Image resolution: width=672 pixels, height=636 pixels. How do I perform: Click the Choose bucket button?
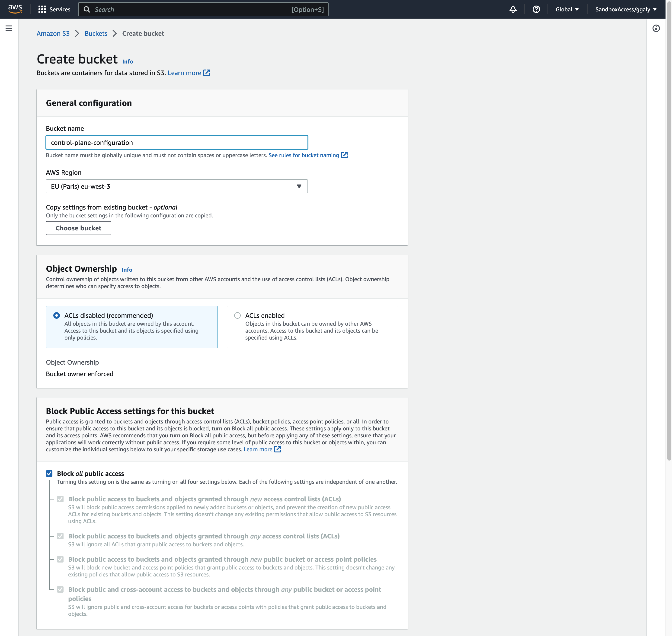tap(78, 228)
